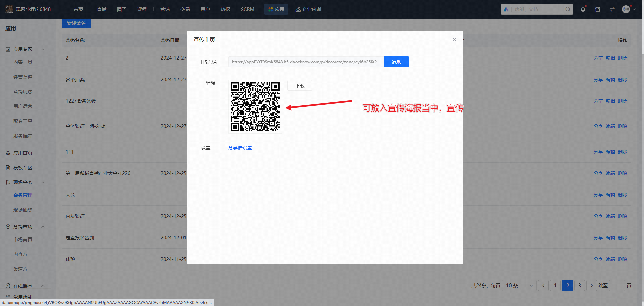Screen dimensions: 644x306
Task: Open the 企业内训 top menu
Action: (308, 9)
